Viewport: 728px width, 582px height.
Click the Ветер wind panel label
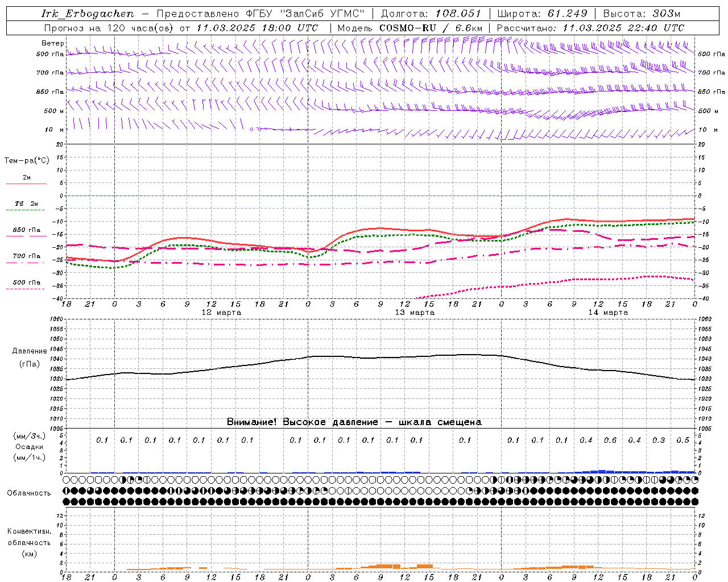[x=53, y=43]
